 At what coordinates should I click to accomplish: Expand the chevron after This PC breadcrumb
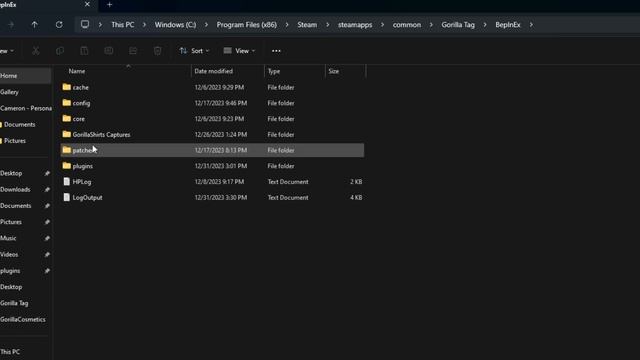[x=144, y=25]
